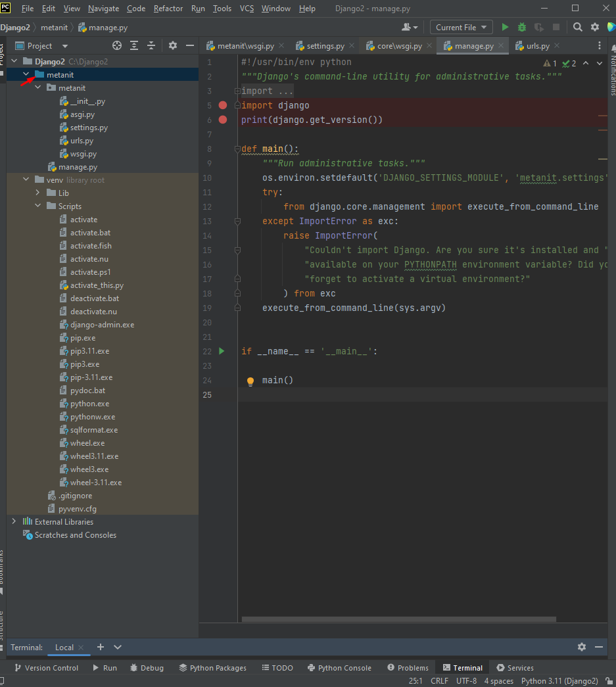
Task: Switch to urls.py editor tab
Action: click(x=538, y=46)
